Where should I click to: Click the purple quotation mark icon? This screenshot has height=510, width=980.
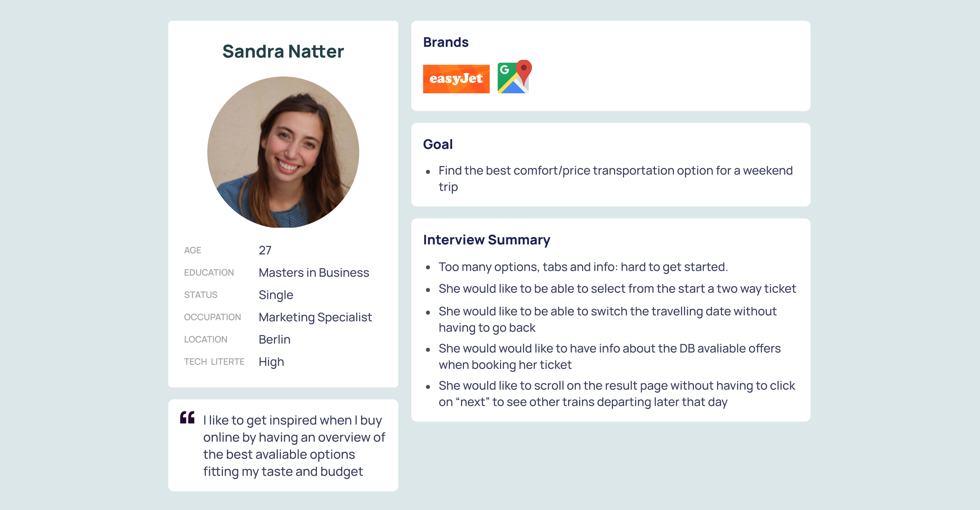coord(187,417)
